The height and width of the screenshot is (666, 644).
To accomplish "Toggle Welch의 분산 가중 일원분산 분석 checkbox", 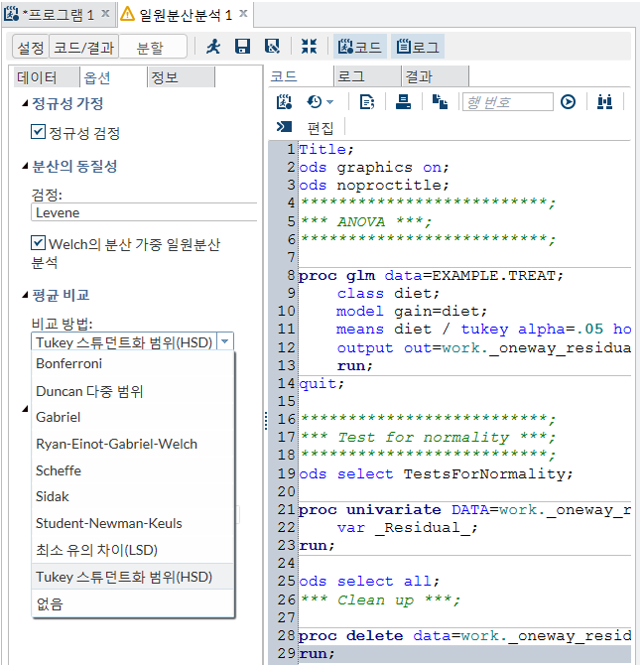I will [38, 243].
